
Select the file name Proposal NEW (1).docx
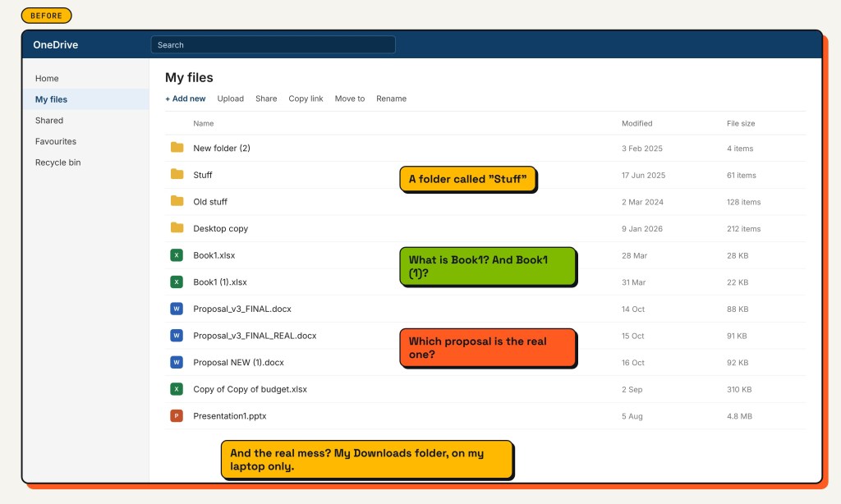[x=239, y=363]
